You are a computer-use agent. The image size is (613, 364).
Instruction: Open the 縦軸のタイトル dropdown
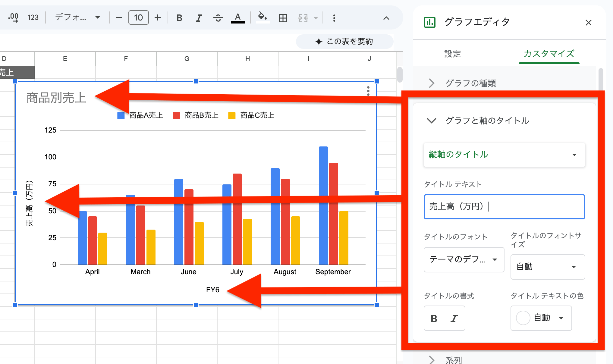coord(504,155)
